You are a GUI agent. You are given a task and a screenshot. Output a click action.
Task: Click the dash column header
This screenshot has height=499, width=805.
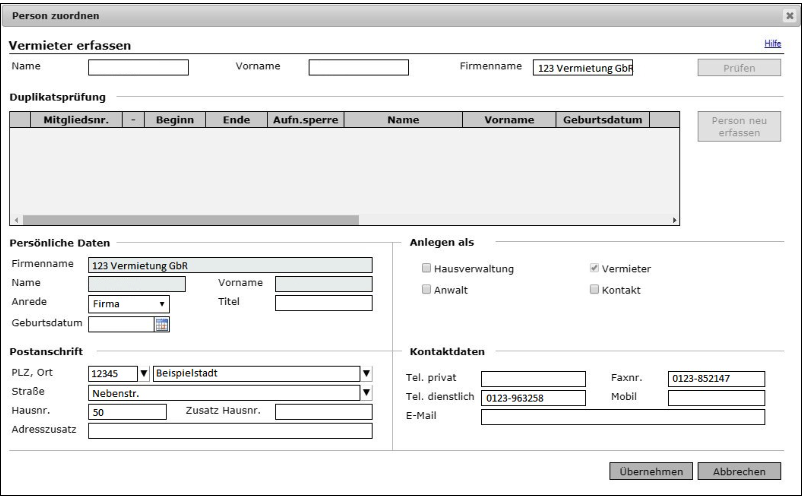click(133, 120)
